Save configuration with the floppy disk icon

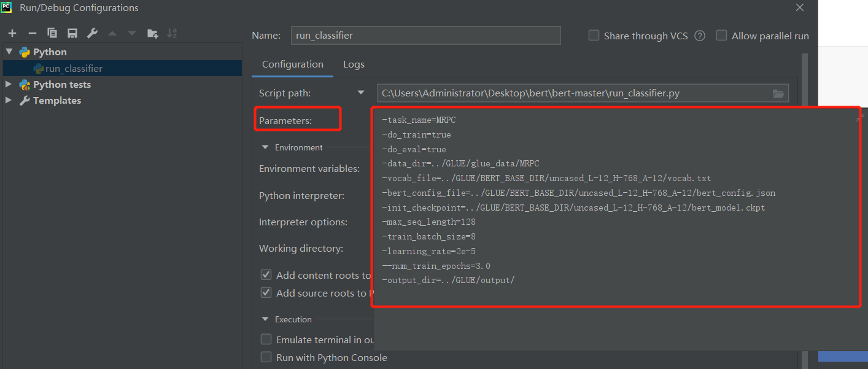click(72, 33)
